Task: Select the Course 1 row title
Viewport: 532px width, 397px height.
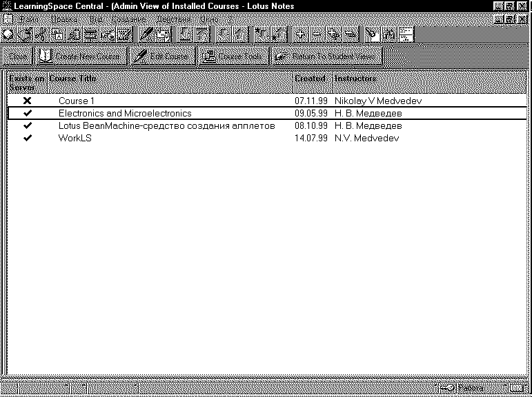Action: (x=77, y=101)
